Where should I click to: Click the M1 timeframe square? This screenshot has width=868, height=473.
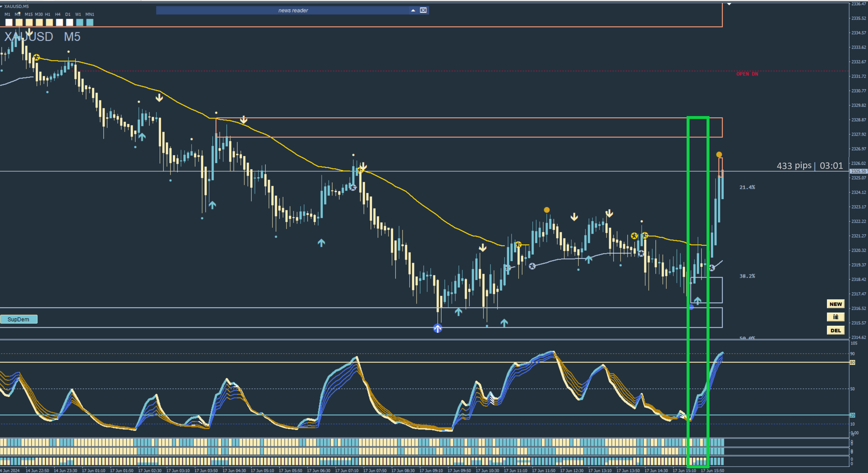pos(9,23)
